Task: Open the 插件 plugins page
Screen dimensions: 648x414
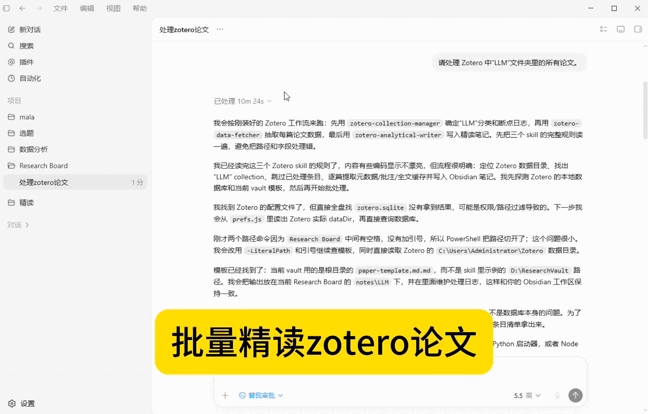Action: click(x=21, y=62)
